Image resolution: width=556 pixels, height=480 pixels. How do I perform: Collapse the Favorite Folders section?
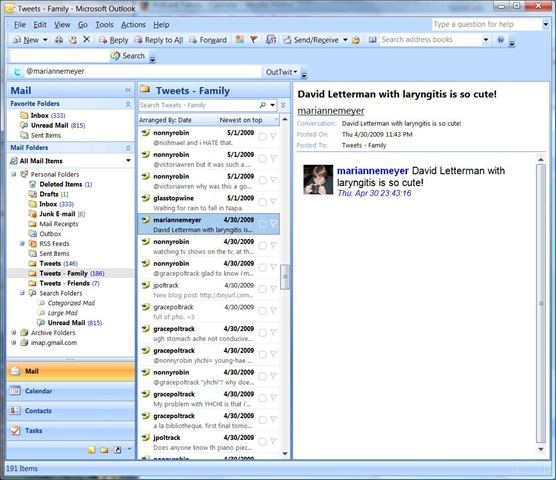click(128, 104)
